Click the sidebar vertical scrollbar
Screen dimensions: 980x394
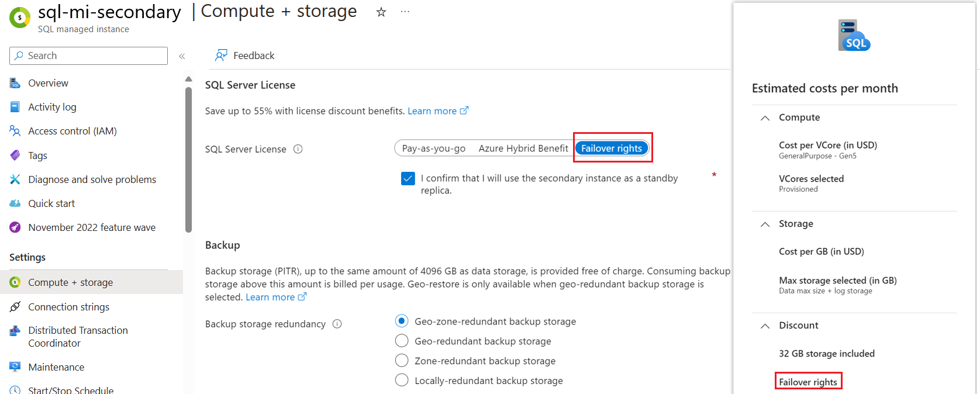[x=188, y=160]
